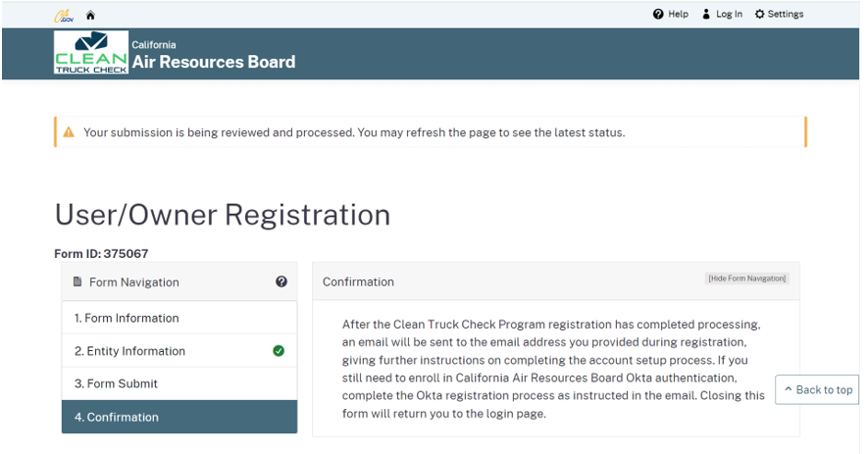Click the warning triangle in the alert
The width and height of the screenshot is (868, 454).
pos(69,132)
